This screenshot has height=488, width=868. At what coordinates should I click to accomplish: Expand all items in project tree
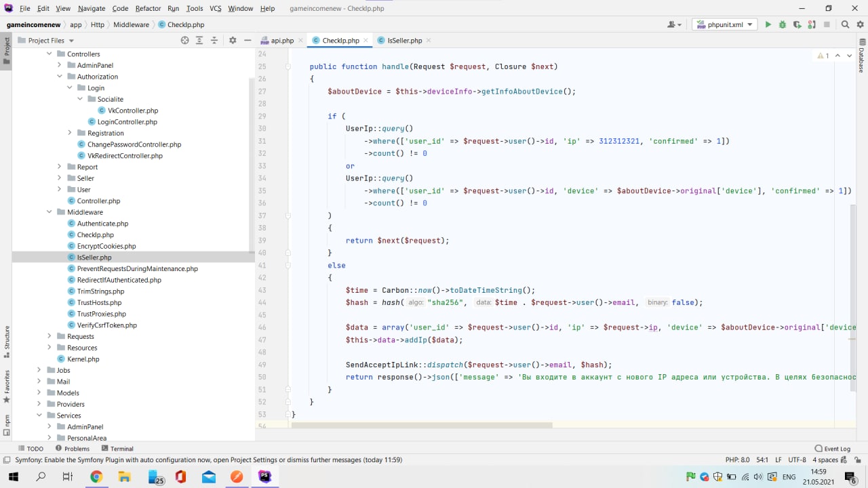coord(199,41)
